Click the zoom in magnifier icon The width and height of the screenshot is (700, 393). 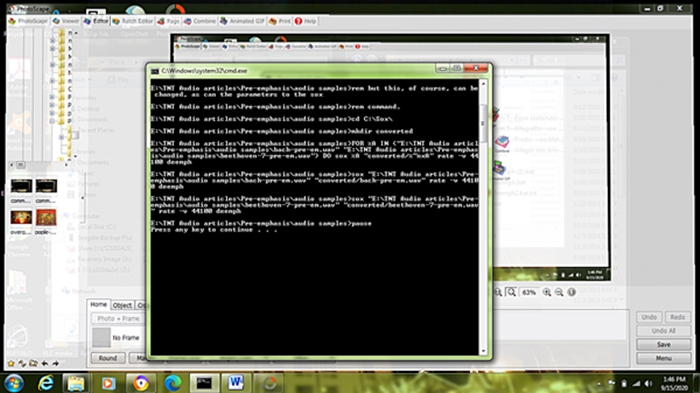(x=547, y=292)
